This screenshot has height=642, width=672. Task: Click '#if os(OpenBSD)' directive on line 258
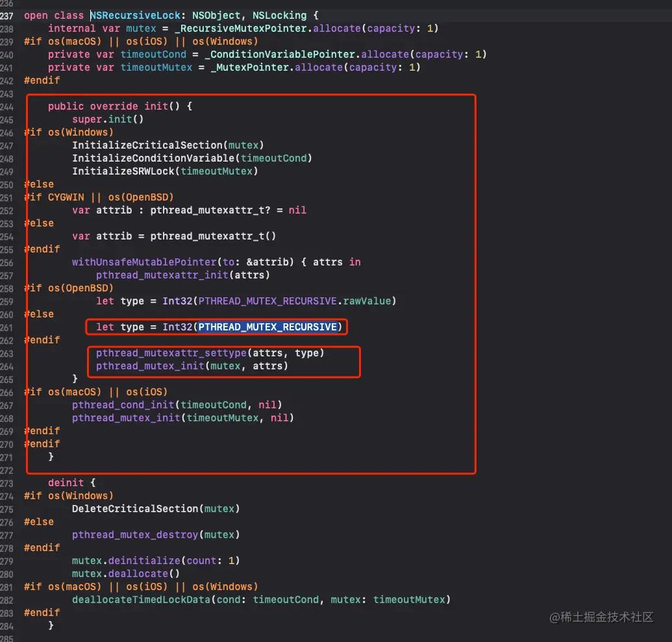click(x=69, y=288)
